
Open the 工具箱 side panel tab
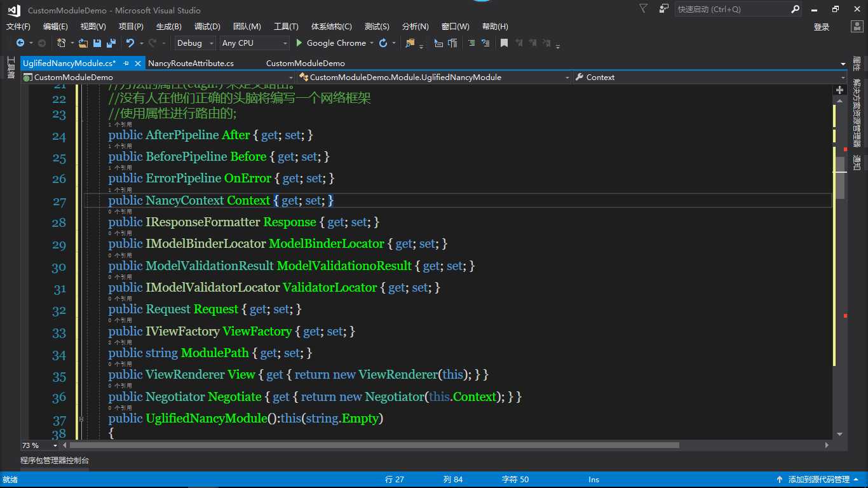[10, 68]
